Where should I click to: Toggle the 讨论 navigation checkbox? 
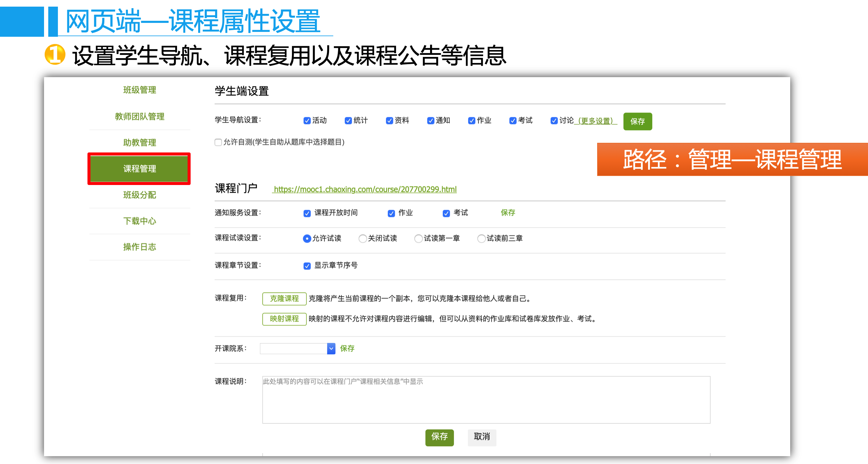tap(554, 121)
